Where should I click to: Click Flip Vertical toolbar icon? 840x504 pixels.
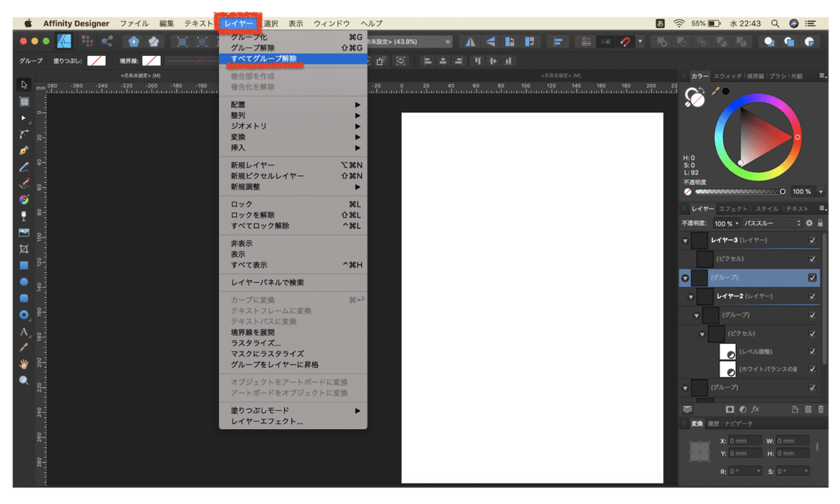click(491, 42)
